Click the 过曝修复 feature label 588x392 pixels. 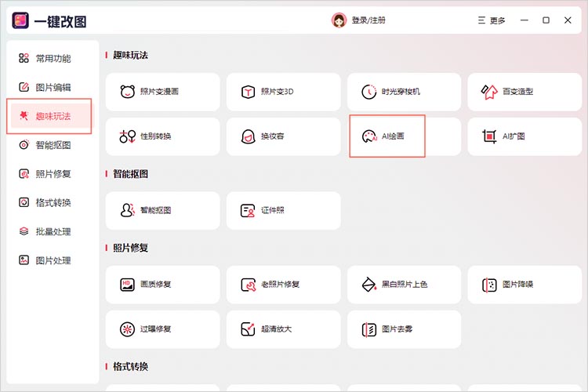pyautogui.click(x=156, y=329)
